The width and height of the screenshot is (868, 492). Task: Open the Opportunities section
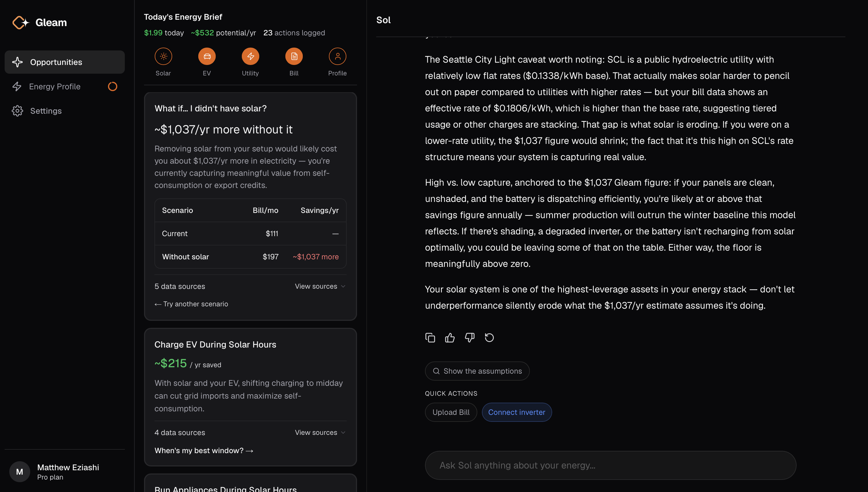tap(65, 62)
